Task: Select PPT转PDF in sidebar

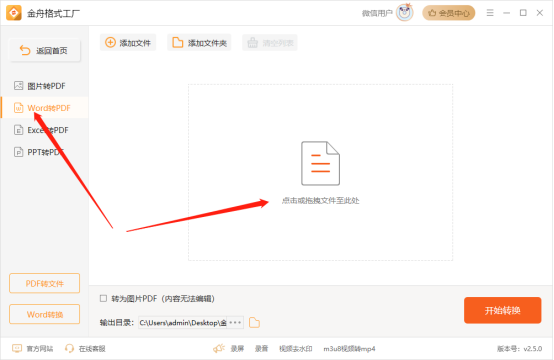Action: click(45, 152)
